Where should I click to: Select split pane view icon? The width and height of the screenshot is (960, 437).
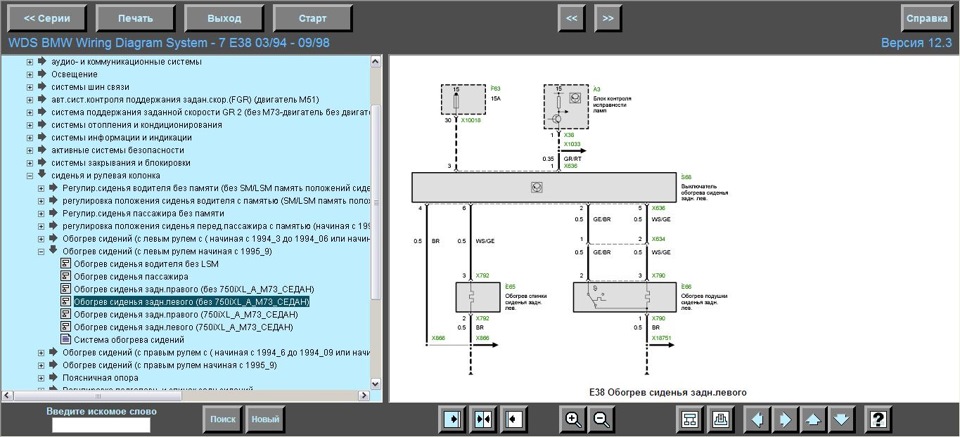484,419
